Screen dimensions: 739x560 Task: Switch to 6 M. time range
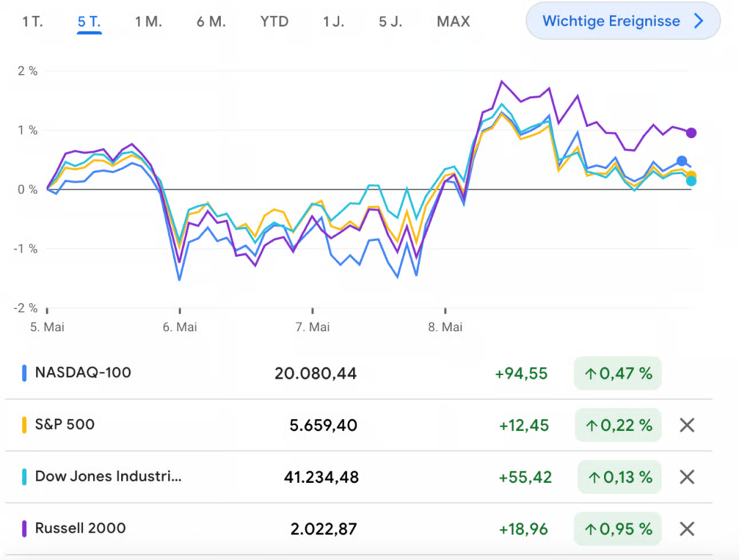click(x=211, y=22)
